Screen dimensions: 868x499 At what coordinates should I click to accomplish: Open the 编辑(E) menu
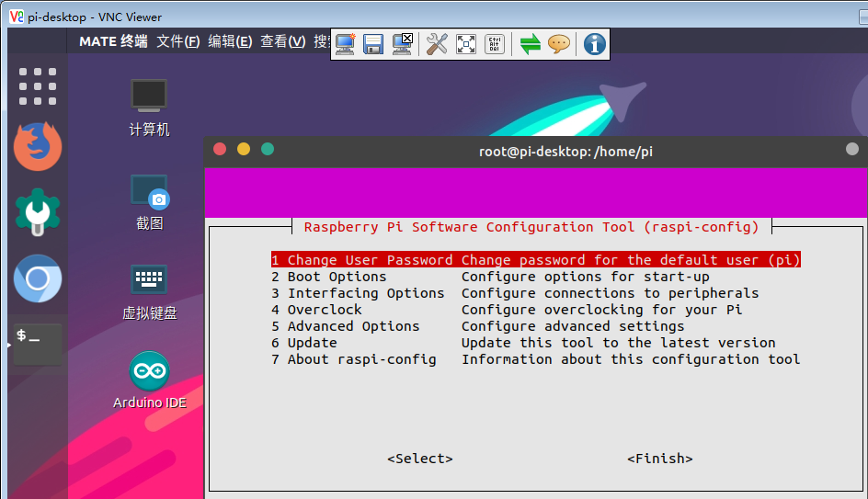point(230,41)
